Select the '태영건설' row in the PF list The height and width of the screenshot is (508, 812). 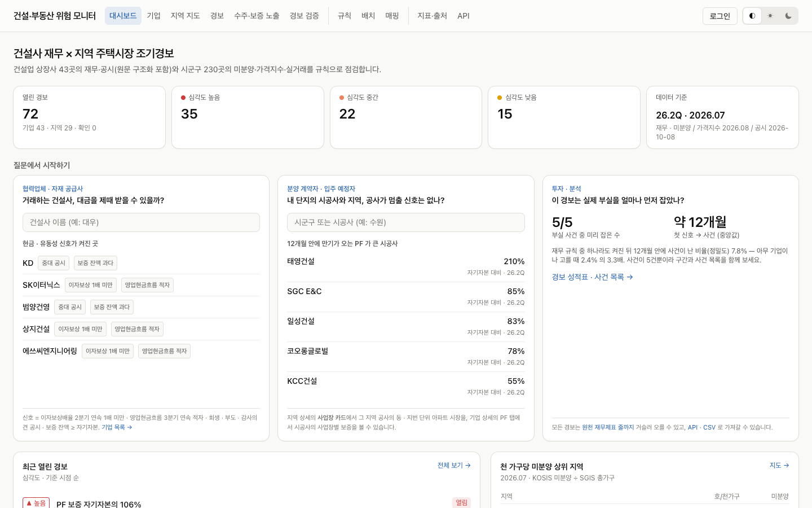pyautogui.click(x=406, y=267)
